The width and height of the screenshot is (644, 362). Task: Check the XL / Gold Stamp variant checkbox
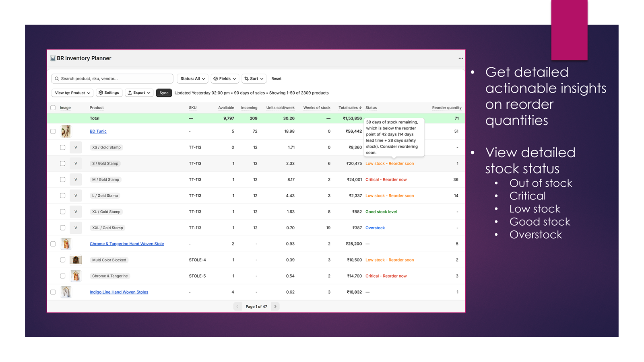pyautogui.click(x=63, y=212)
